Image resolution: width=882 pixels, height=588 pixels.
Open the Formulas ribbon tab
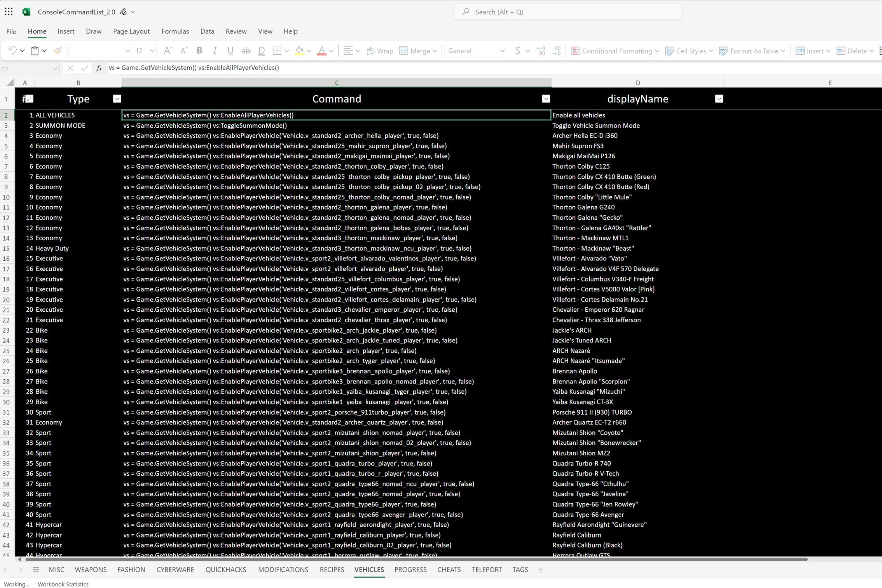(175, 31)
